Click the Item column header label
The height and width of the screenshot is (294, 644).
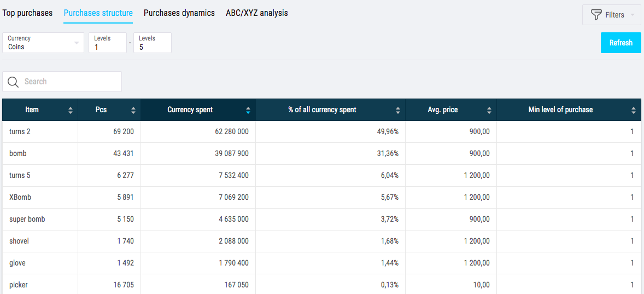pyautogui.click(x=32, y=110)
